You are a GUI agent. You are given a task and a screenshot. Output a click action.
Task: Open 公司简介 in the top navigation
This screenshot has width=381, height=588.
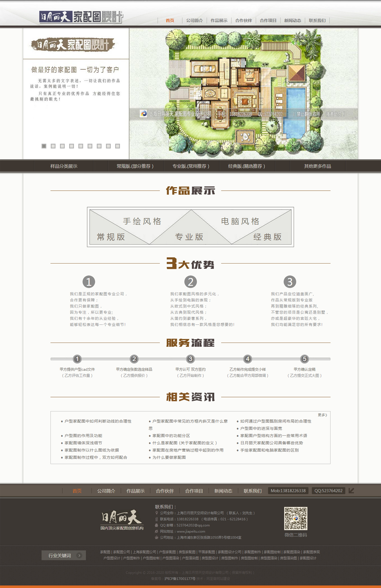coord(194,21)
